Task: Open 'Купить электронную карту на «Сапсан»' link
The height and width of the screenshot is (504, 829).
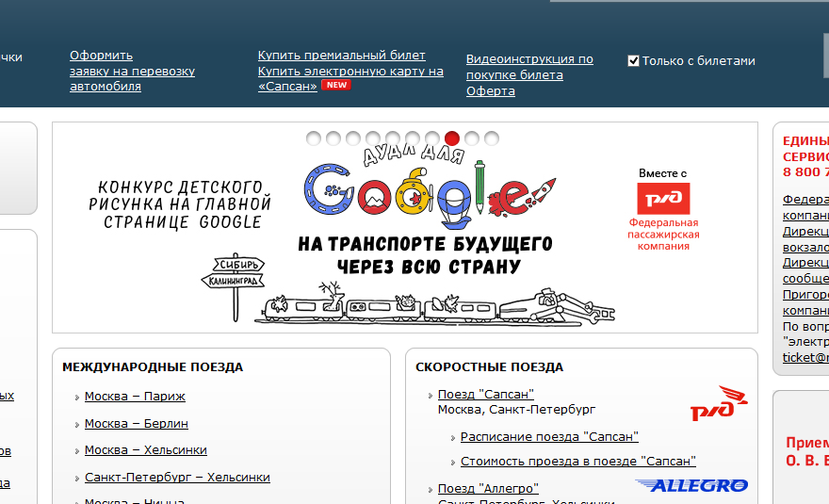Action: pyautogui.click(x=350, y=78)
